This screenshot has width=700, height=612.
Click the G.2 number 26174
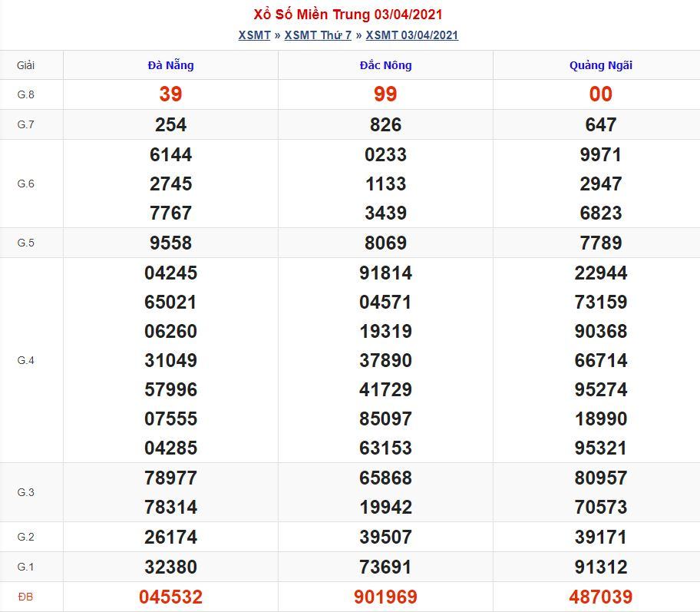point(171,537)
